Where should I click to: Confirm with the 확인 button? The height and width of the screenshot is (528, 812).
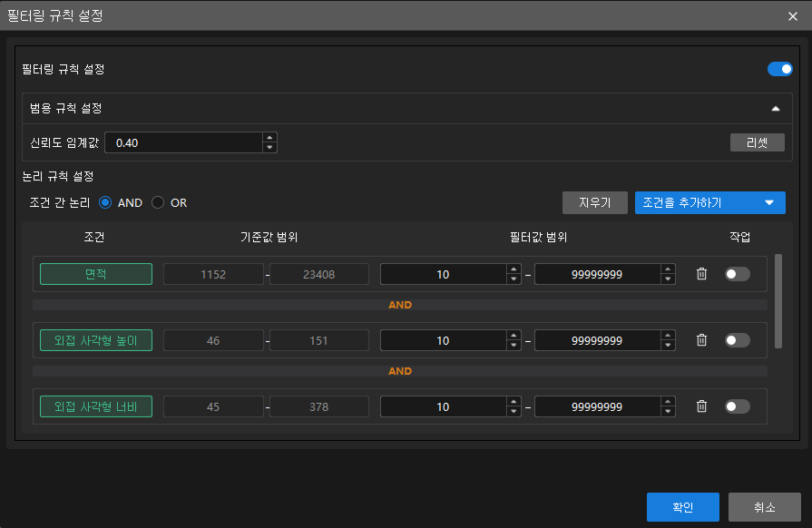(682, 507)
